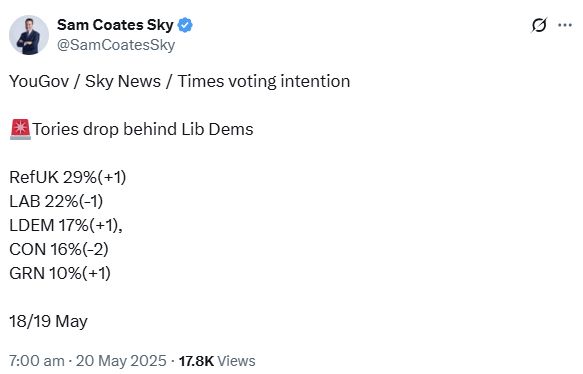Viewport: 583px width, 374px height.
Task: Open the 17.8K Views count
Action: [217, 361]
